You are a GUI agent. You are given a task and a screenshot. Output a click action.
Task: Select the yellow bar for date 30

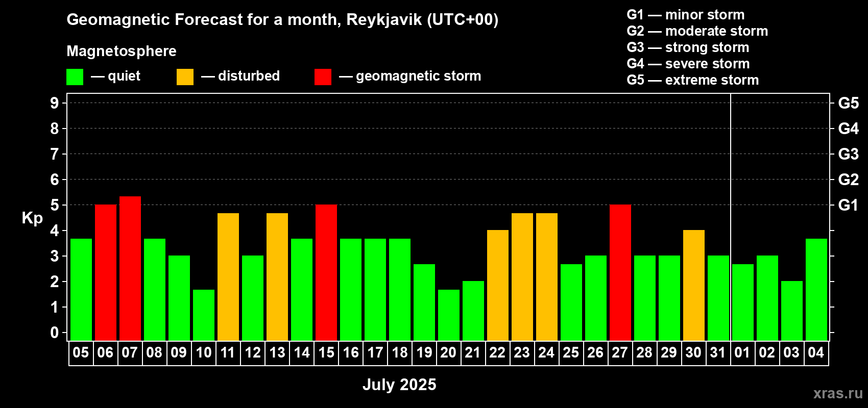tap(694, 285)
